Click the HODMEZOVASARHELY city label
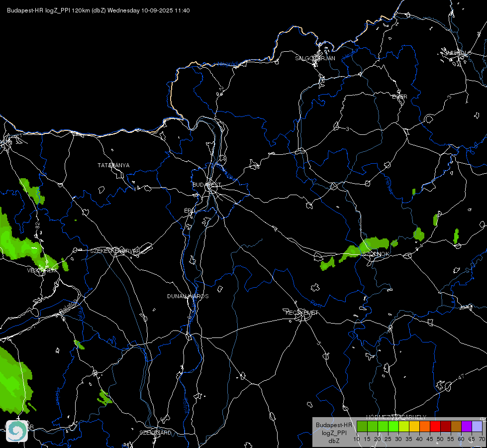487x448 pixels. pos(396,417)
